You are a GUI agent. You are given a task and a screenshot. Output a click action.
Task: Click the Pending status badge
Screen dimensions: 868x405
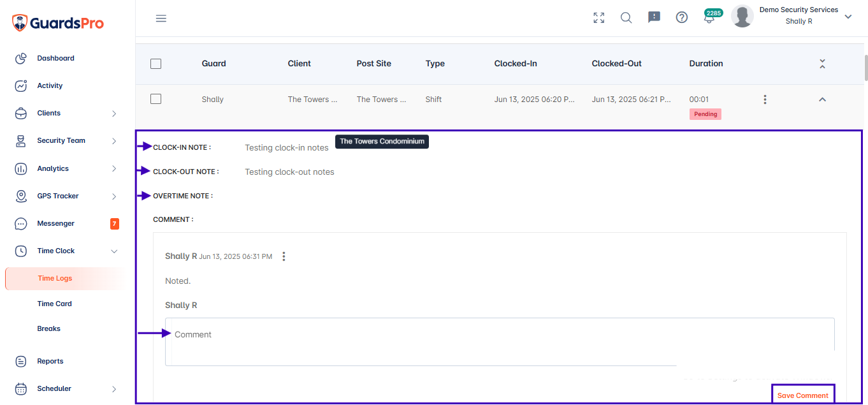point(705,114)
